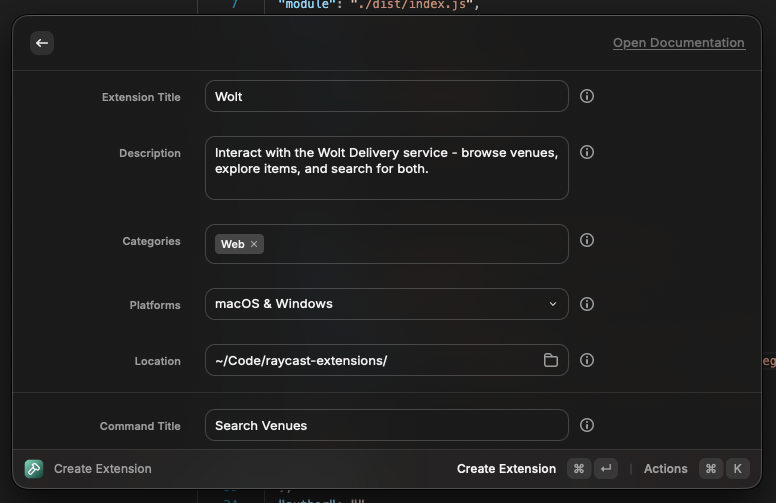Viewport: 776px width, 503px height.
Task: View info for the Platforms field
Action: coord(587,304)
